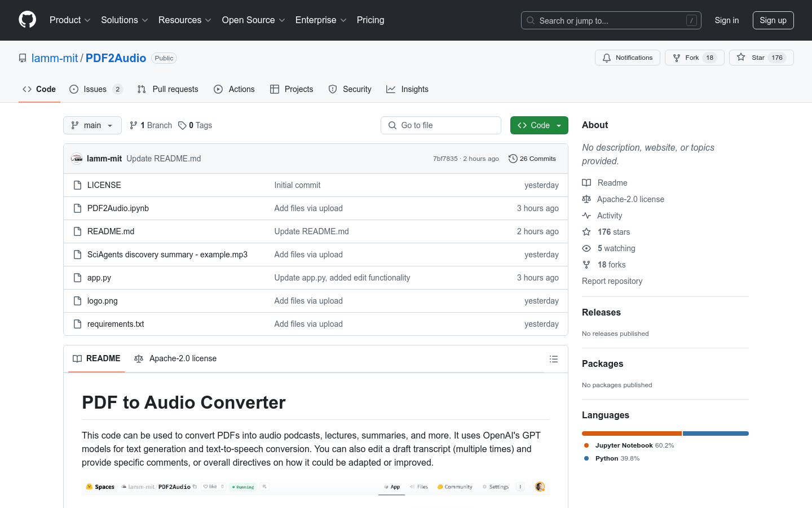The width and height of the screenshot is (812, 508).
Task: Focus the Search or jump to field
Action: [611, 20]
